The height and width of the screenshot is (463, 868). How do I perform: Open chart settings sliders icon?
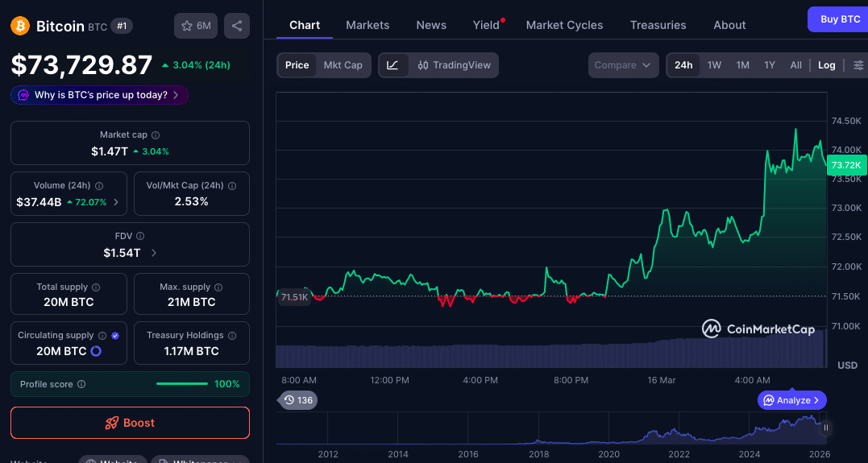click(x=858, y=65)
